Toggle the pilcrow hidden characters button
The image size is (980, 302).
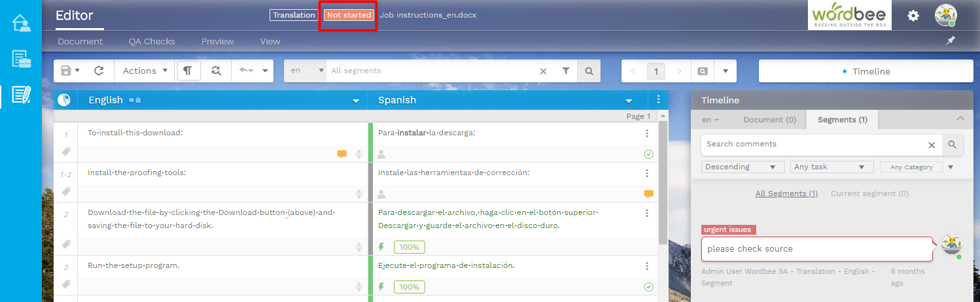click(188, 71)
